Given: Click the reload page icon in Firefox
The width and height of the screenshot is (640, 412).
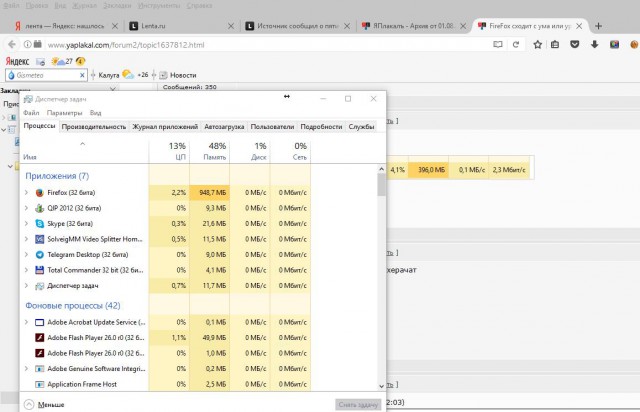Looking at the screenshot, I should [x=516, y=45].
